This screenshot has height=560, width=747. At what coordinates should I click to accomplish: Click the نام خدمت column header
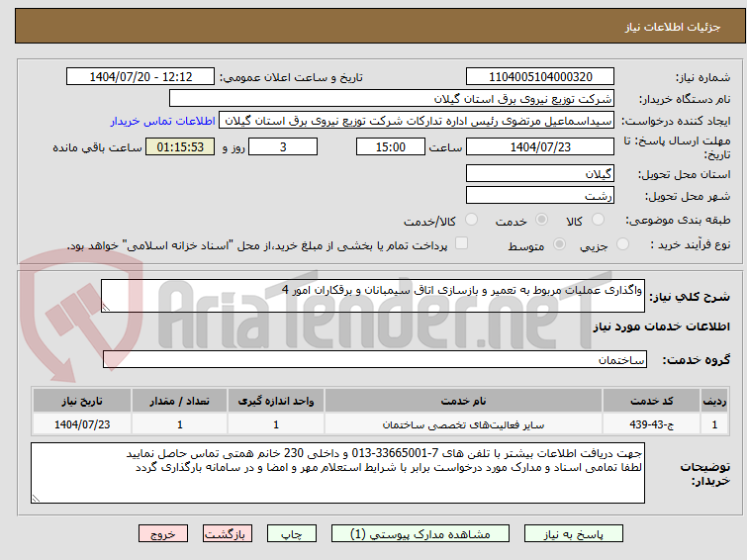click(464, 401)
